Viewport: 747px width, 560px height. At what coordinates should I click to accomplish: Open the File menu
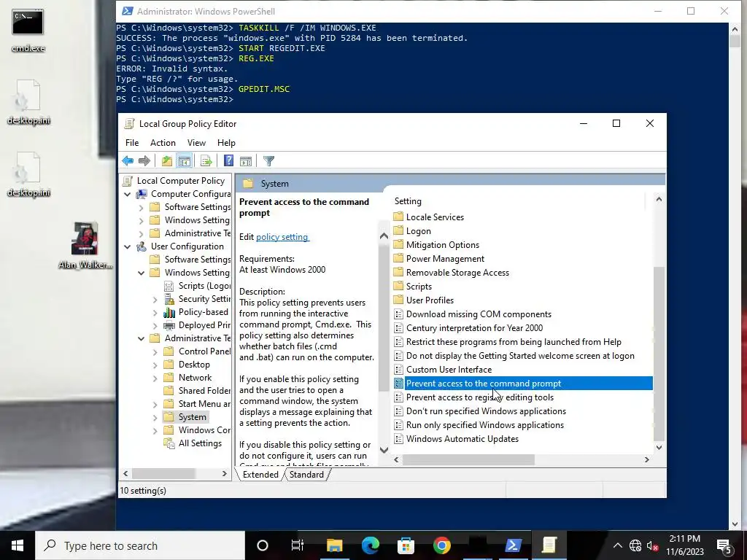(132, 143)
